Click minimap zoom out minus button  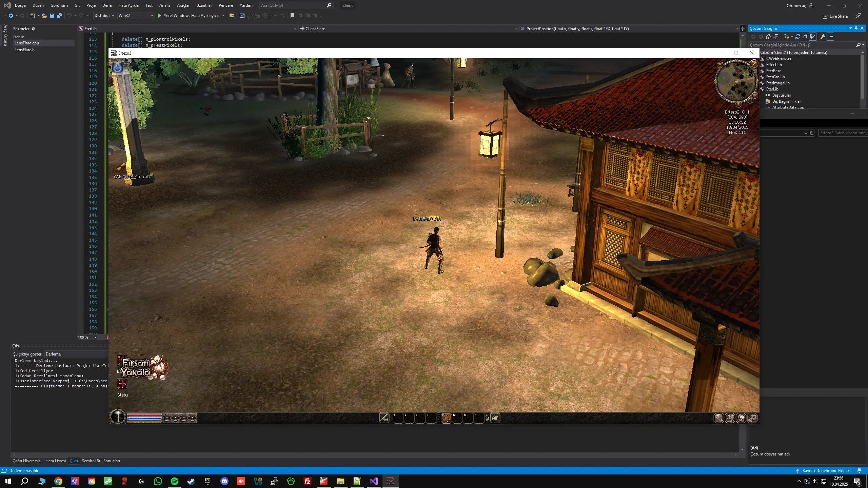[755, 95]
